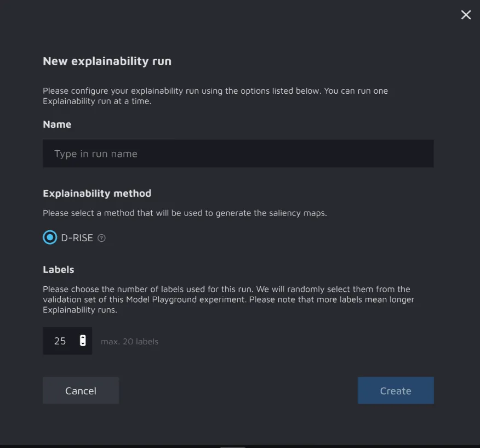Click the 'Explainability method' section heading
Screen dimensions: 480x448
point(97,194)
